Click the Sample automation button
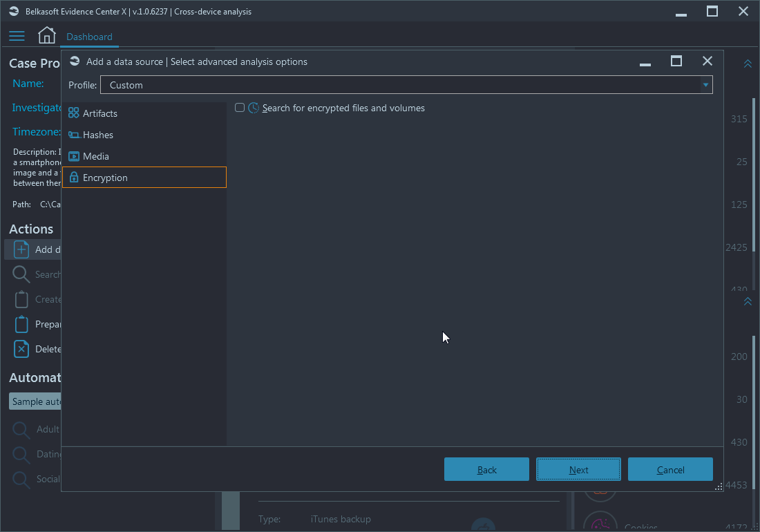 [x=35, y=401]
